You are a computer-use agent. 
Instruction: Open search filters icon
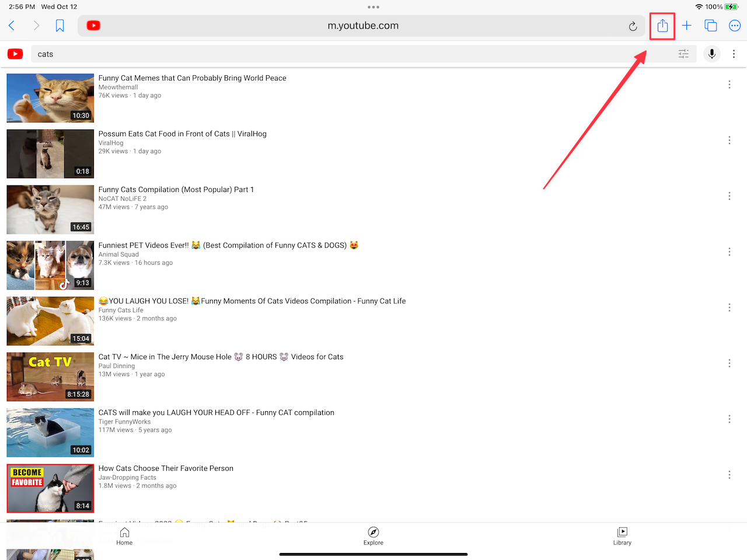click(683, 54)
